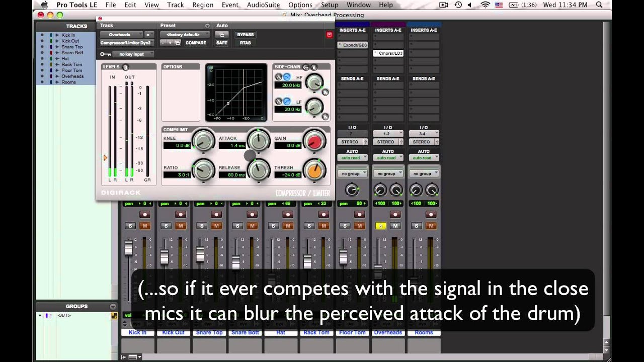Open Overheads auto read automation dropdown
The height and width of the screenshot is (362, 644).
[388, 158]
